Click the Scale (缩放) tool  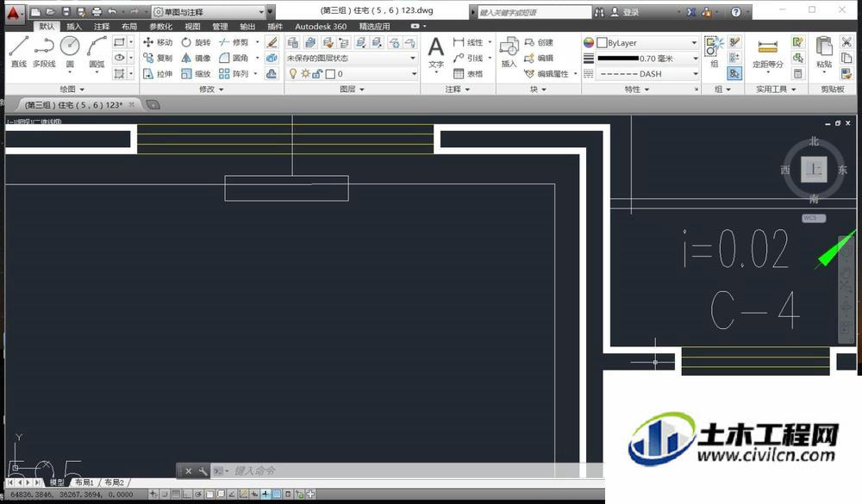click(x=197, y=73)
